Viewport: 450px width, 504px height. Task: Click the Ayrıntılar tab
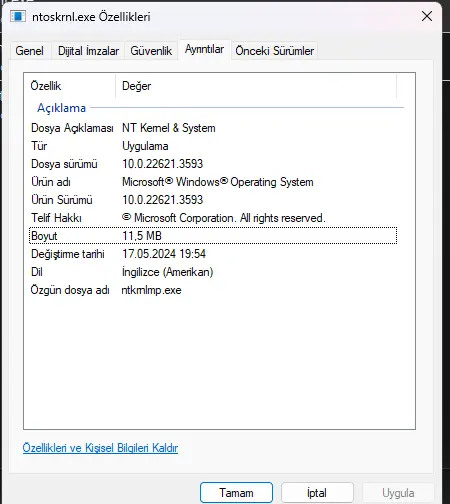tap(204, 49)
